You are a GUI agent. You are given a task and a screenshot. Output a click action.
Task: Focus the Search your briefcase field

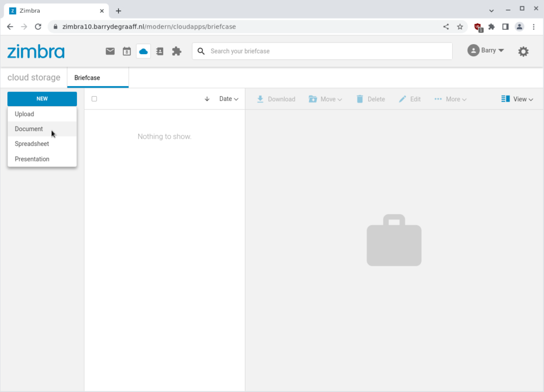tap(322, 52)
